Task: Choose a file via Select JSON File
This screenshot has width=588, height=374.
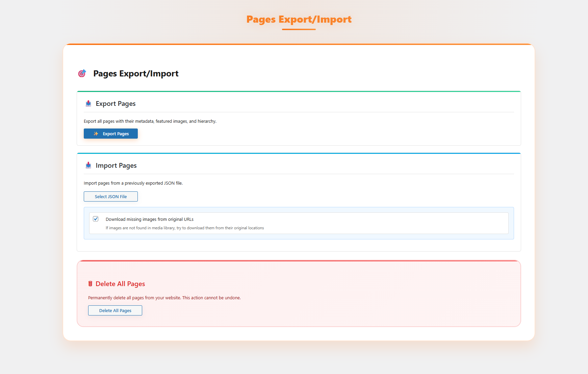Action: (111, 196)
